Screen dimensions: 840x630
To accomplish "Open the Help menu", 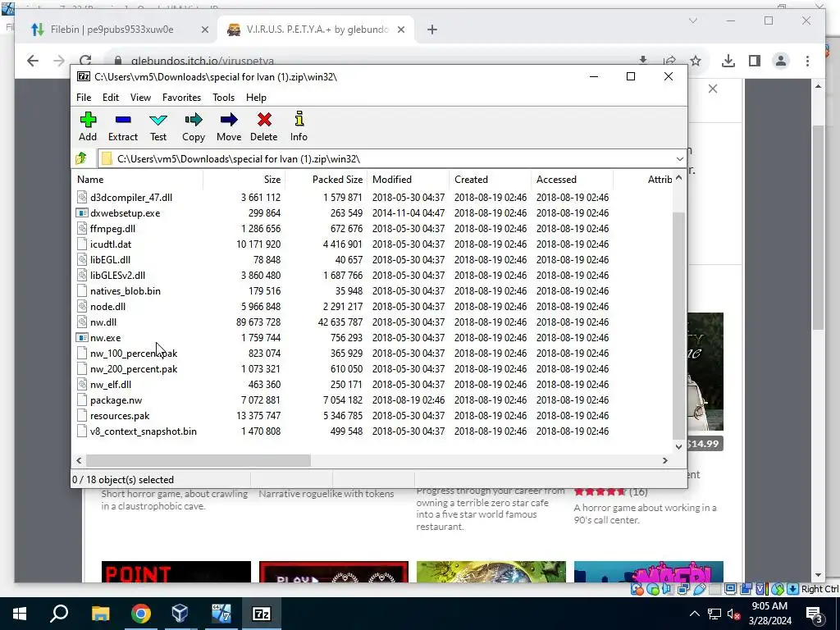I will tap(256, 98).
